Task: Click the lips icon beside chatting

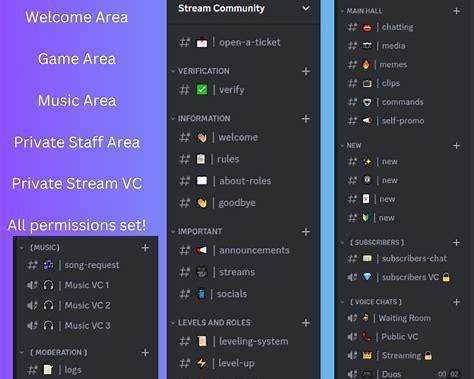Action: [x=367, y=27]
